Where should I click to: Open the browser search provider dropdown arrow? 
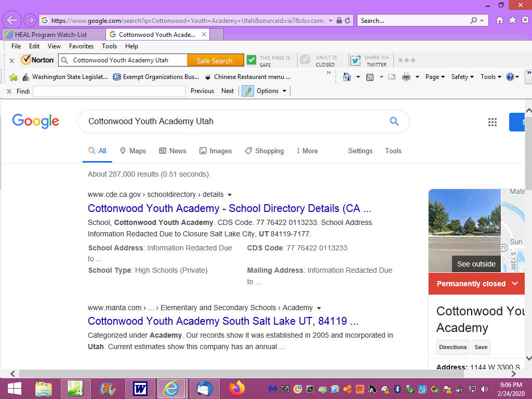pyautogui.click(x=482, y=21)
